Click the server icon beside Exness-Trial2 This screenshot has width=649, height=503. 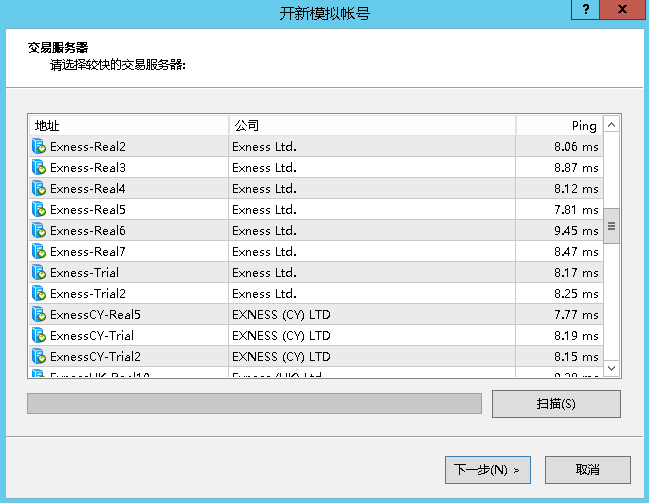[x=39, y=294]
